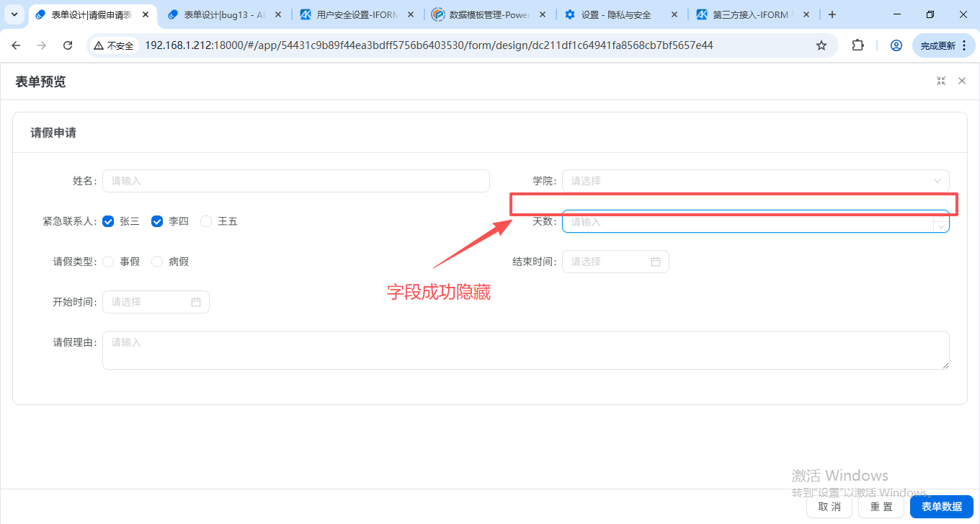
Task: Reload the current page
Action: (68, 45)
